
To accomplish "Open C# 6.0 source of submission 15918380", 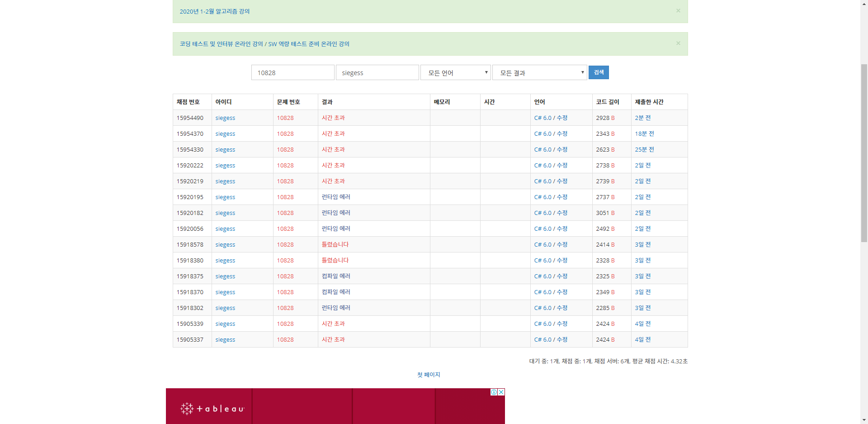I will pyautogui.click(x=542, y=260).
